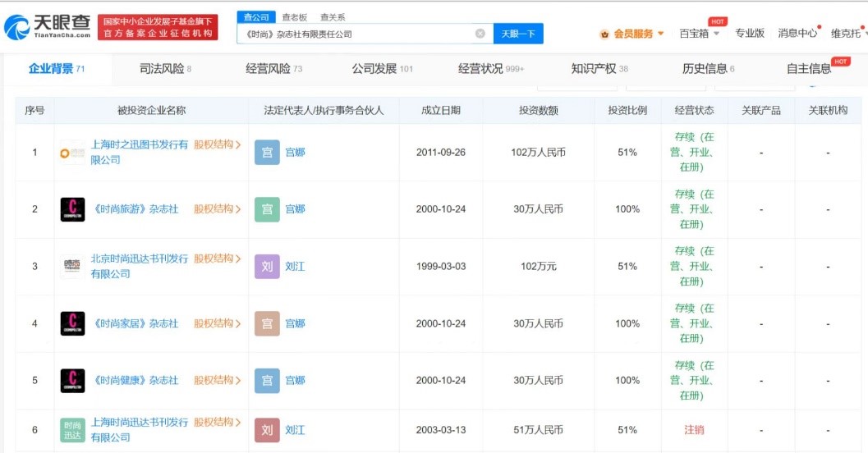The image size is (868, 453).
Task: Click the 国家中小企业发展子基金旗下 red banner
Action: [x=158, y=27]
